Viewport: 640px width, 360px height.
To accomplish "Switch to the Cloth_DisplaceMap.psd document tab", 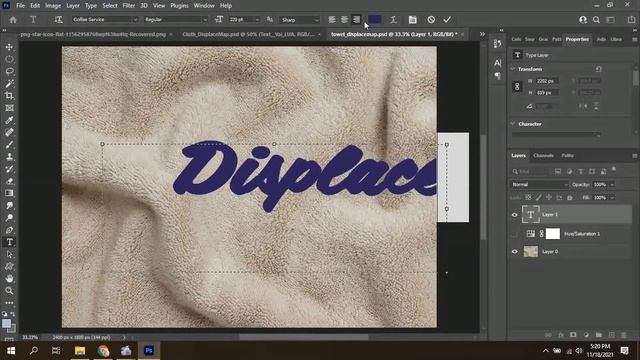I will coord(249,34).
